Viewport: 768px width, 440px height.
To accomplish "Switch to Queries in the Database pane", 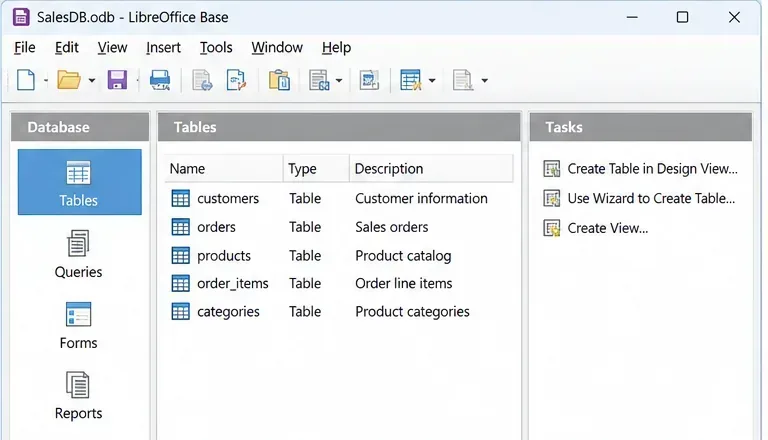I will 78,254.
